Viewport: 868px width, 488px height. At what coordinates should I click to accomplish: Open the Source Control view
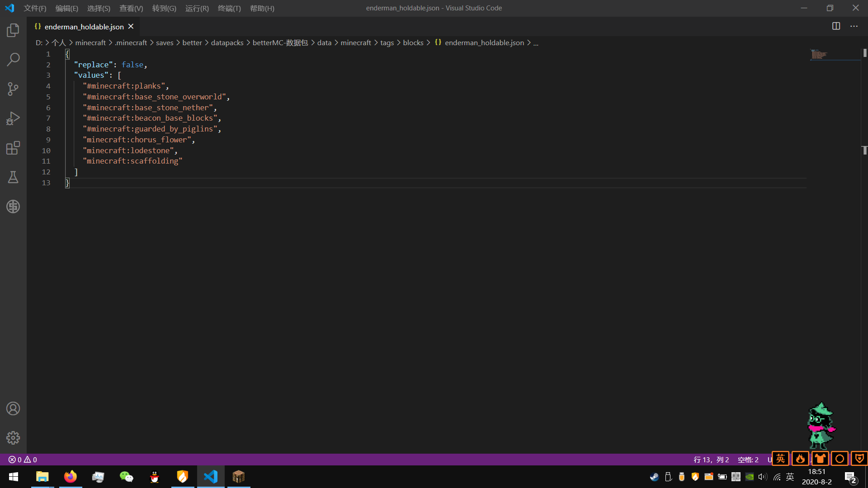point(13,89)
